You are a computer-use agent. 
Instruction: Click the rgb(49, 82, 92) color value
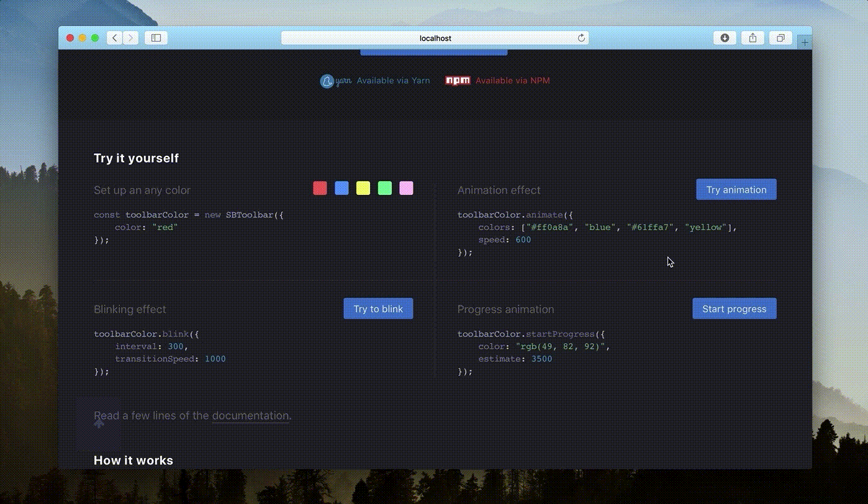tap(562, 346)
